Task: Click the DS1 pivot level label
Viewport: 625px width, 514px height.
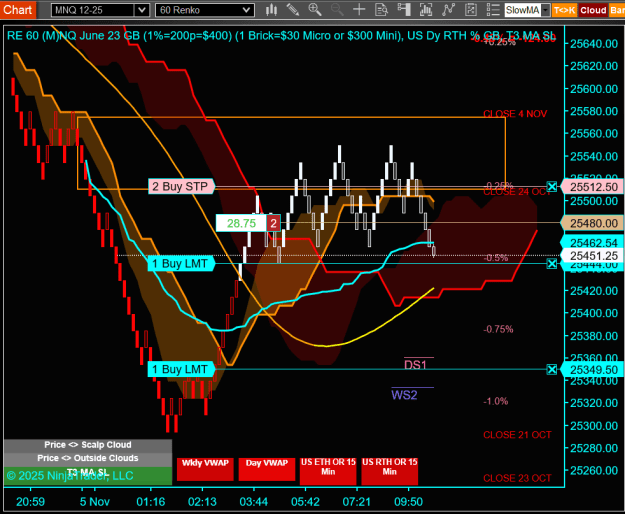Action: click(415, 365)
